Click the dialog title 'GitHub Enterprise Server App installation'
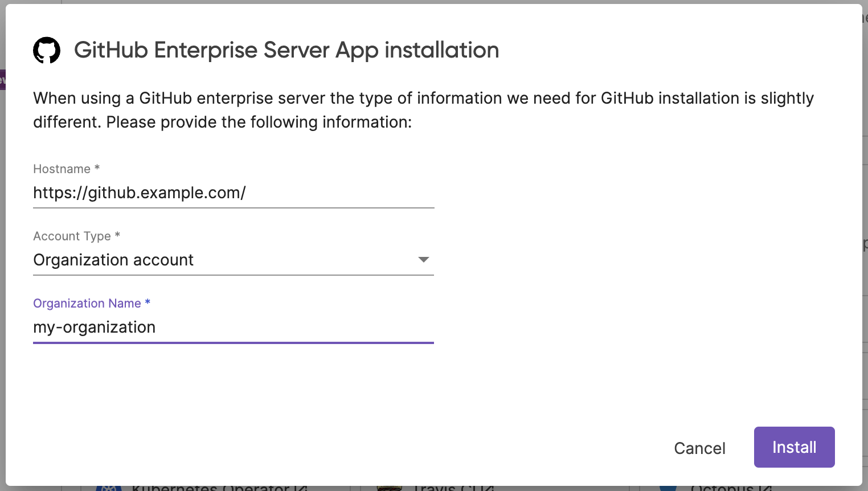The image size is (868, 491). click(286, 50)
